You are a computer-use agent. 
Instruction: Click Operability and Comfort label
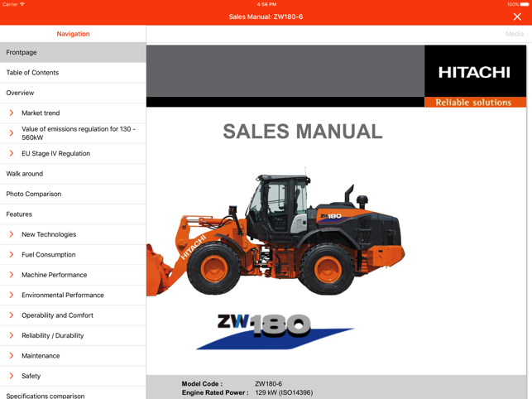pos(57,315)
